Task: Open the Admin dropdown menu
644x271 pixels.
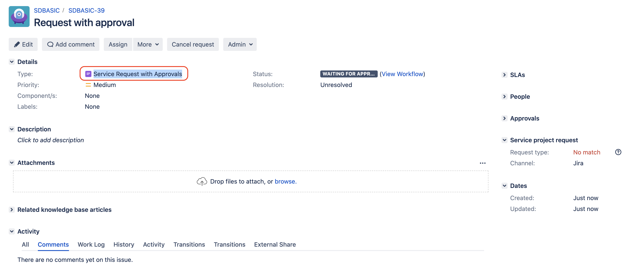Action: [240, 44]
